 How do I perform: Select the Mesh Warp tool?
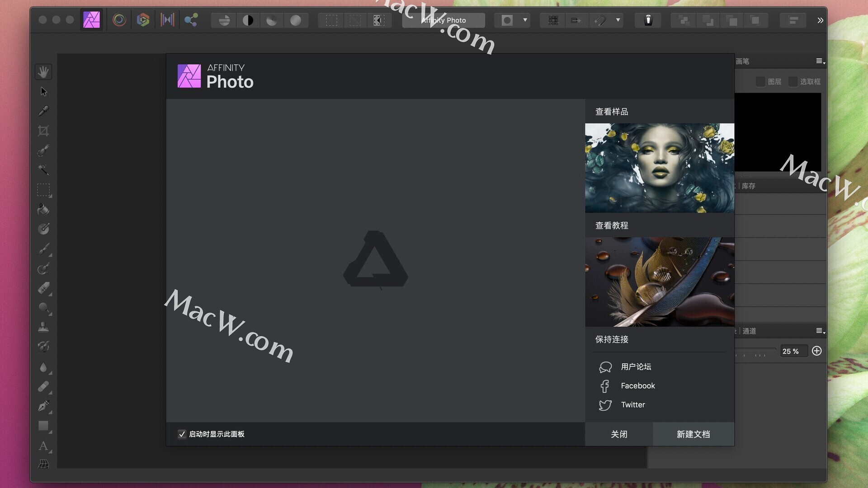[43, 464]
